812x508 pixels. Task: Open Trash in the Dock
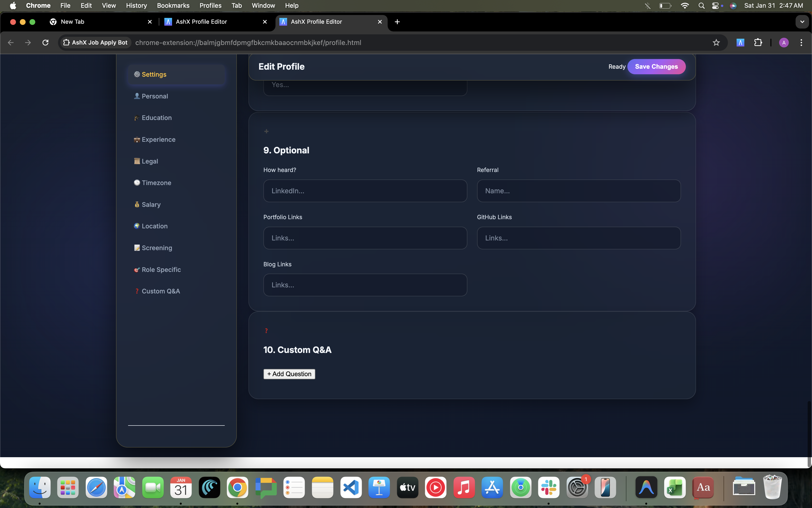772,487
